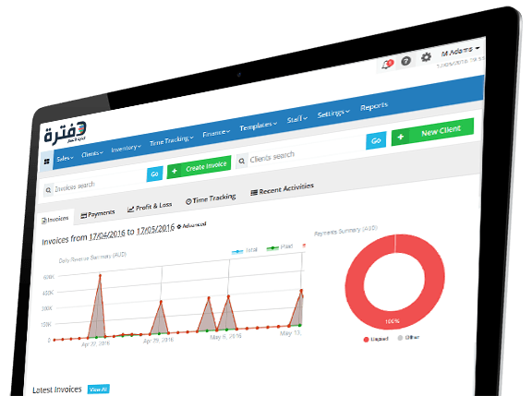Expand the Sales menu
The width and height of the screenshot is (532, 396).
pyautogui.click(x=65, y=159)
